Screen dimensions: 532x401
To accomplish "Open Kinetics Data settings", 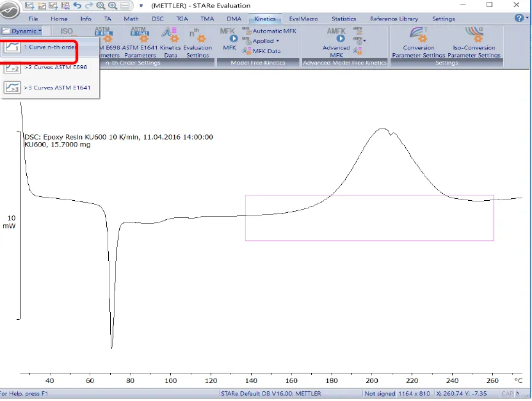I will [x=170, y=42].
